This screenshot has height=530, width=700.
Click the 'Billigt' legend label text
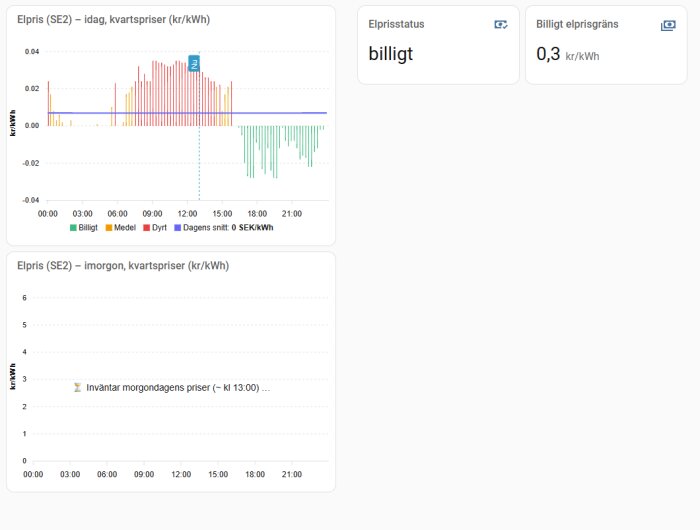[x=88, y=228]
